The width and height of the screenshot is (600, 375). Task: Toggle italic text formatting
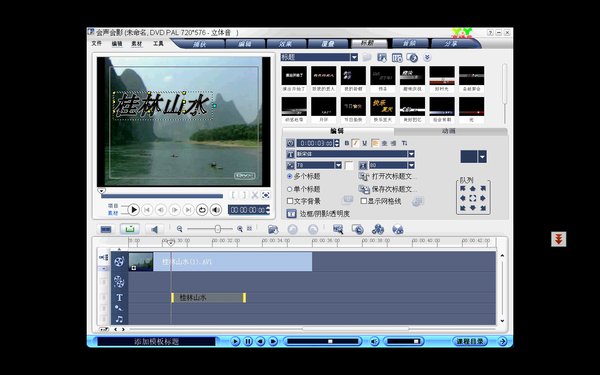pyautogui.click(x=355, y=143)
